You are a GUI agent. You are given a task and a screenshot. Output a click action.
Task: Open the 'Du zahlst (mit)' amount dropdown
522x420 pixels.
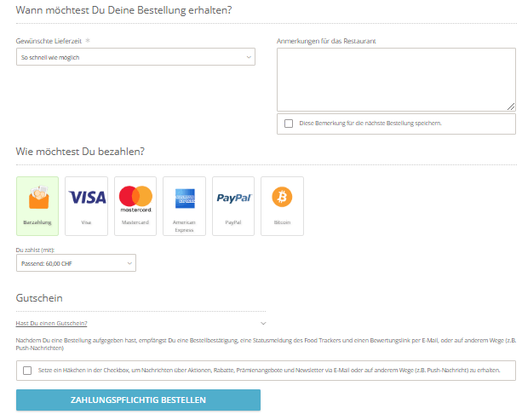(76, 264)
